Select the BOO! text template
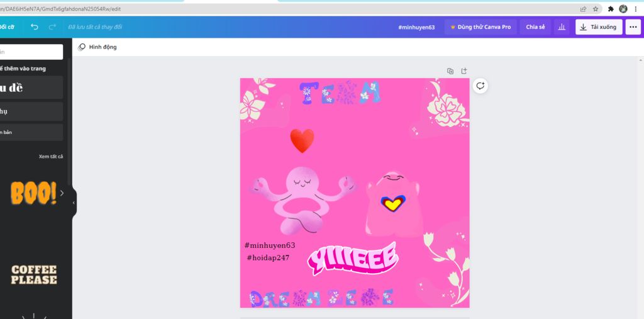Screen dimensions: 644x319 click(x=33, y=193)
